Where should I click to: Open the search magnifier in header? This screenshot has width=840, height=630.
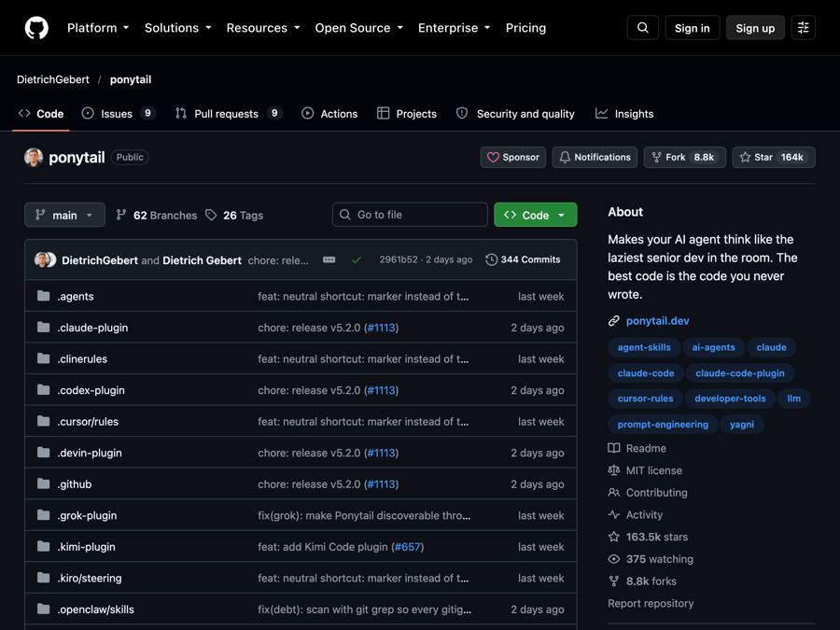(643, 28)
